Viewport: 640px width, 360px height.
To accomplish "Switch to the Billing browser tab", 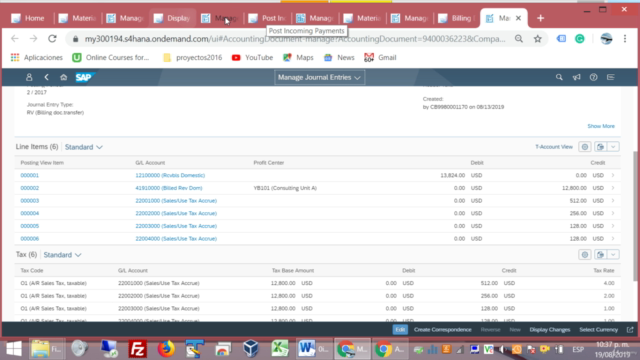I will 456,18.
